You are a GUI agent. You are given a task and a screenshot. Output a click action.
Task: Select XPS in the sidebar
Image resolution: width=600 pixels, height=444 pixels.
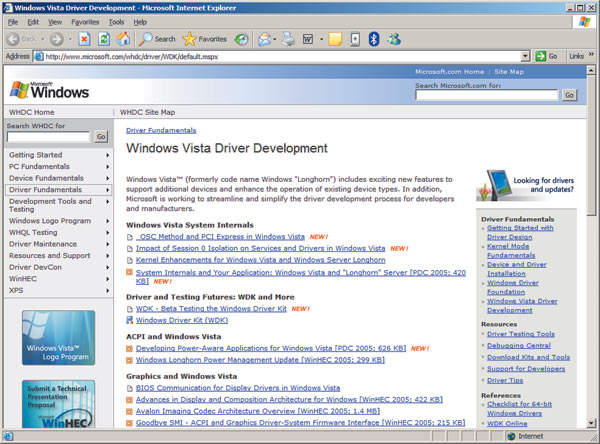pos(16,290)
